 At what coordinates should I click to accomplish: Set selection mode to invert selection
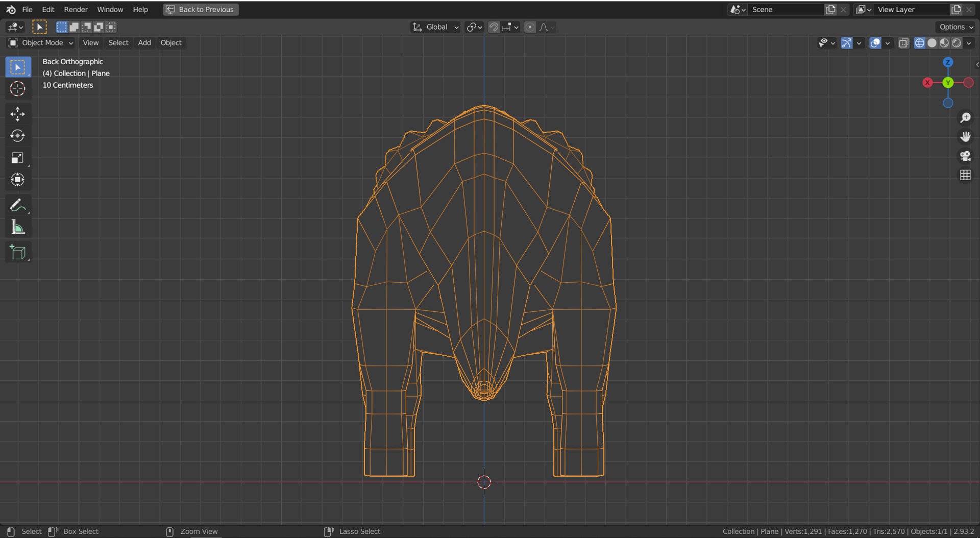click(x=99, y=27)
